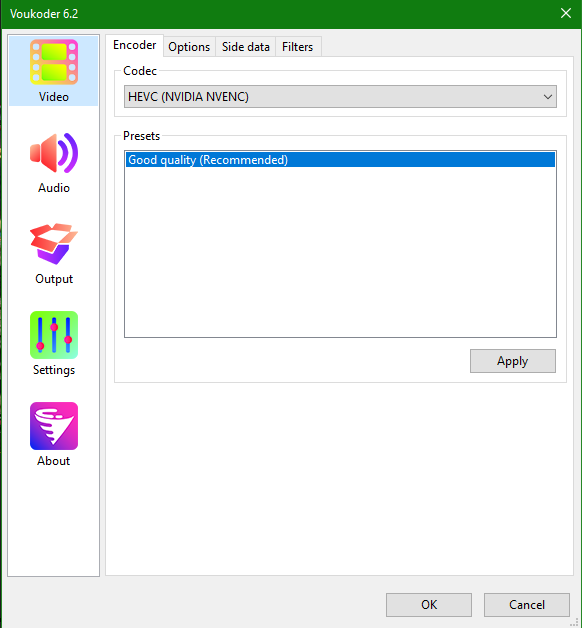
Task: Confirm with the OK button
Action: [x=429, y=605]
